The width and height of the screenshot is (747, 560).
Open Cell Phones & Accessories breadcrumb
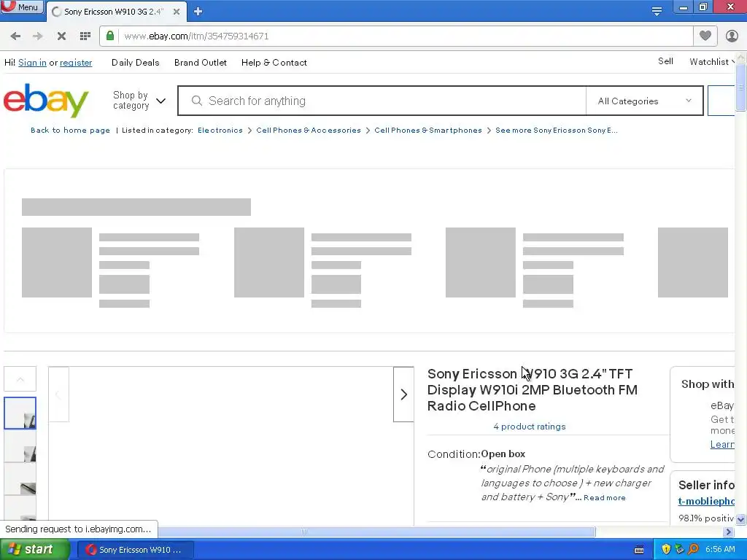point(309,130)
